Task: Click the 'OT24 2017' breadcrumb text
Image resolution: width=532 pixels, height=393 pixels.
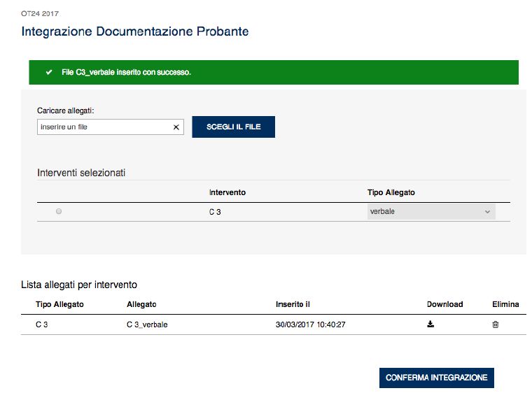Action: tap(40, 13)
